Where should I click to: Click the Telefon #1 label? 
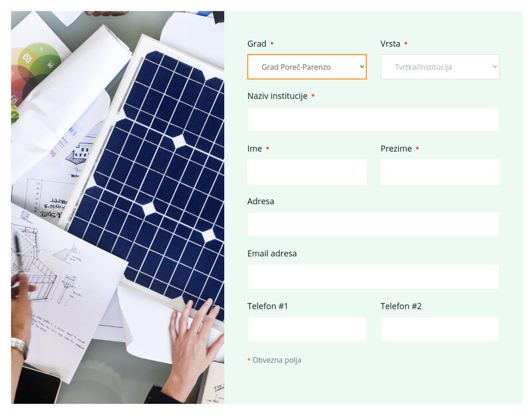267,306
